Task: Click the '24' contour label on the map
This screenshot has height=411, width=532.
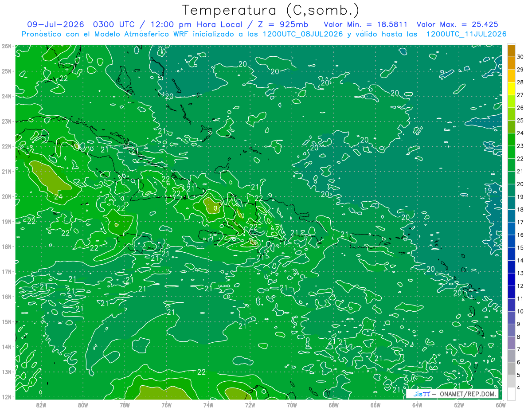Action: point(58,197)
